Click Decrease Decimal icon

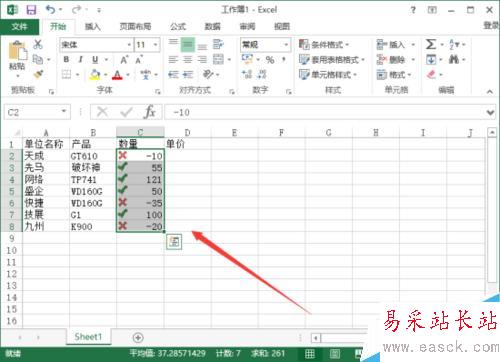[x=262, y=74]
